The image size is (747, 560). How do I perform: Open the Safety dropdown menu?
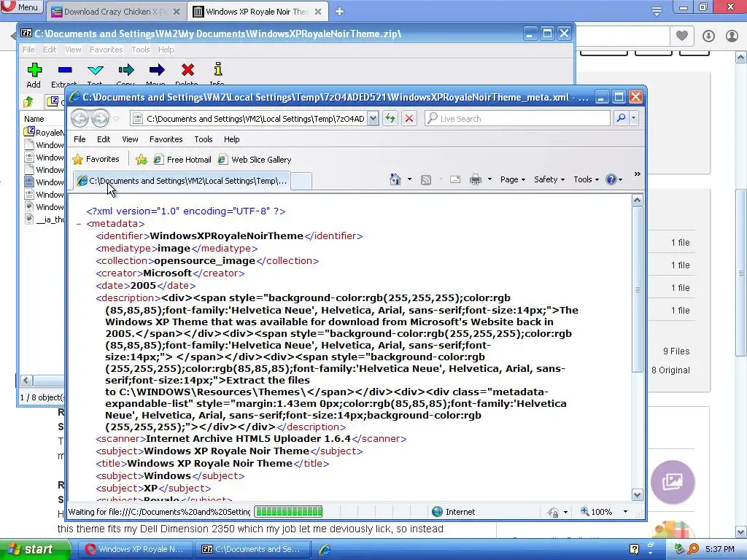[549, 179]
